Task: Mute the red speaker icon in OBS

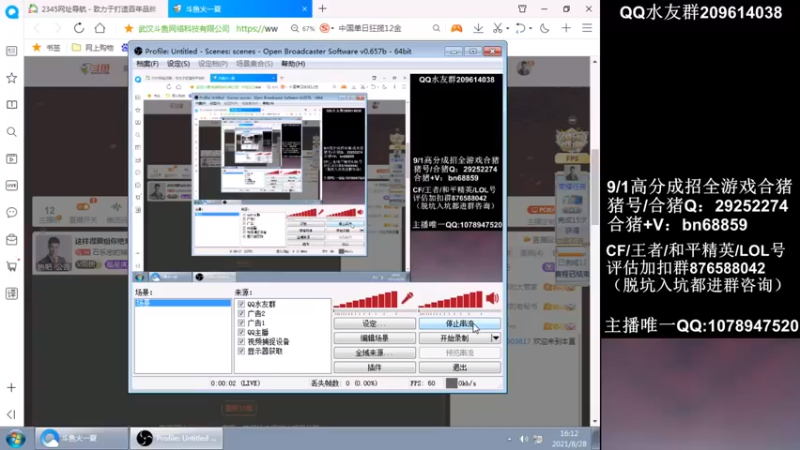Action: (492, 298)
